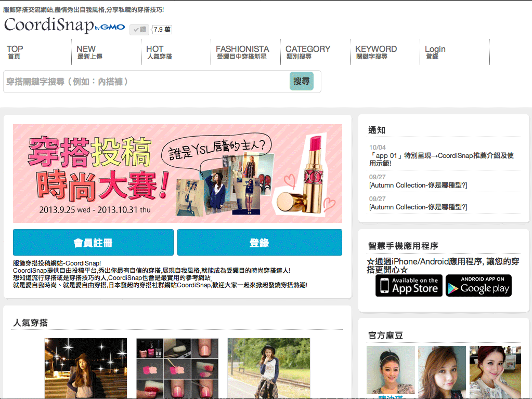The width and height of the screenshot is (532, 399).
Task: Open the first 官方麻豆 model photo with headband
Action: (391, 370)
